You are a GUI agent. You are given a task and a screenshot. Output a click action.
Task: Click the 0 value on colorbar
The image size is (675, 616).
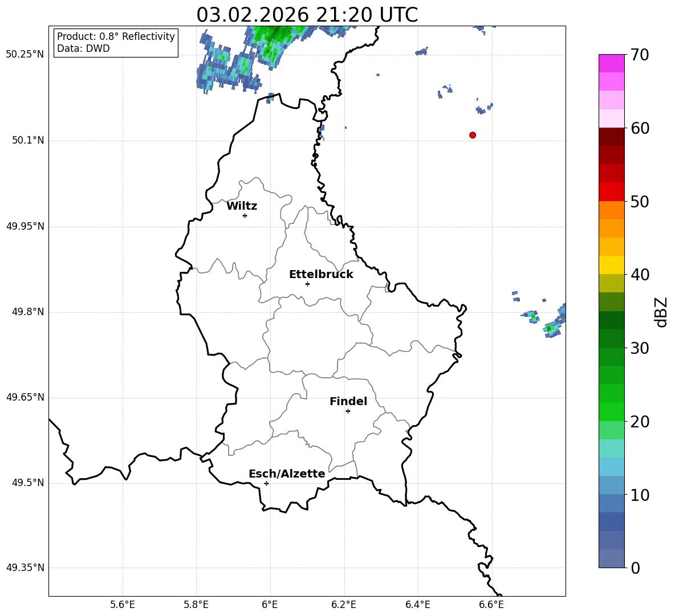point(635,568)
